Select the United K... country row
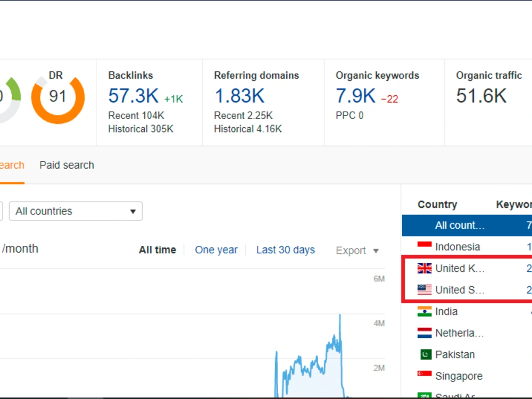The height and width of the screenshot is (399, 532). pyautogui.click(x=467, y=268)
